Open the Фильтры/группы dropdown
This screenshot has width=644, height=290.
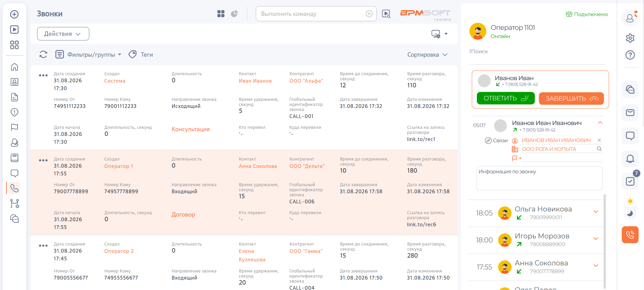pos(89,54)
